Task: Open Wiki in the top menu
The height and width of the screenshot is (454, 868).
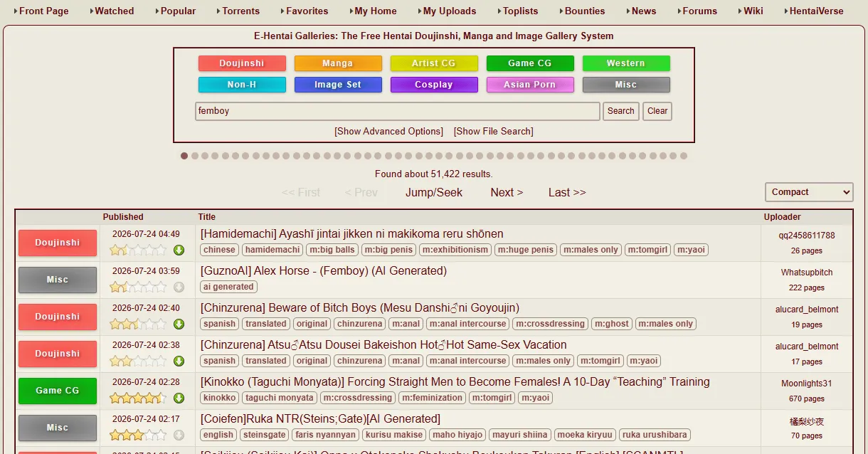Action: [x=753, y=11]
